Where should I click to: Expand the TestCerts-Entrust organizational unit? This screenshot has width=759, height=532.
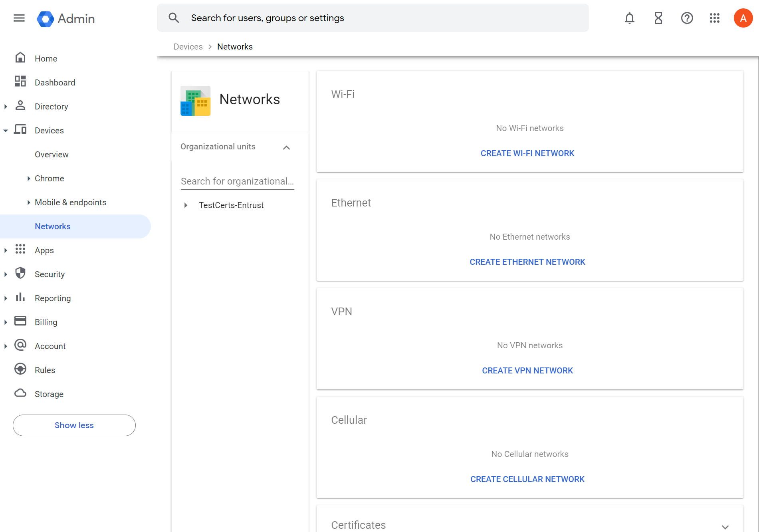(186, 205)
